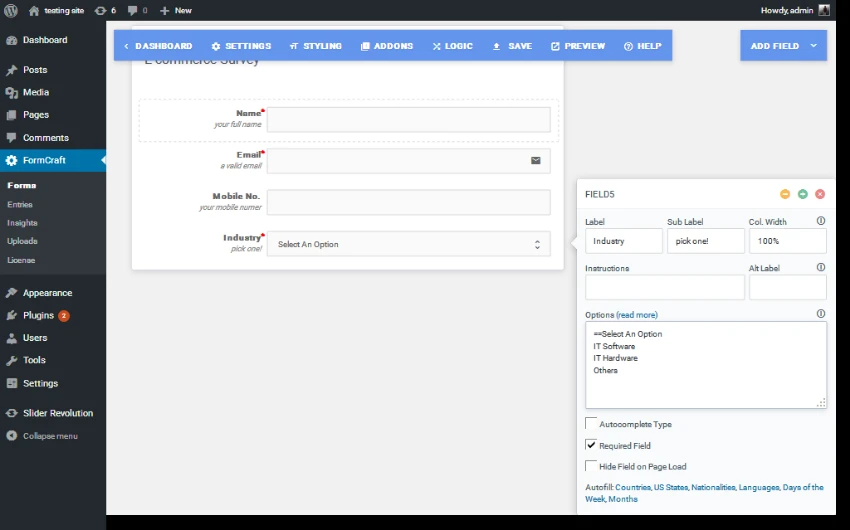Click the updates icon showing 6

pos(105,10)
